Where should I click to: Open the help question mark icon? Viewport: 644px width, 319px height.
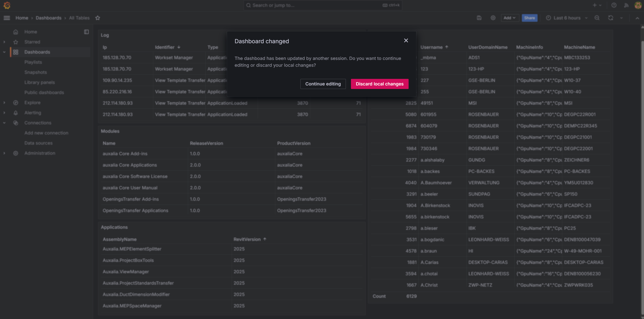click(614, 5)
